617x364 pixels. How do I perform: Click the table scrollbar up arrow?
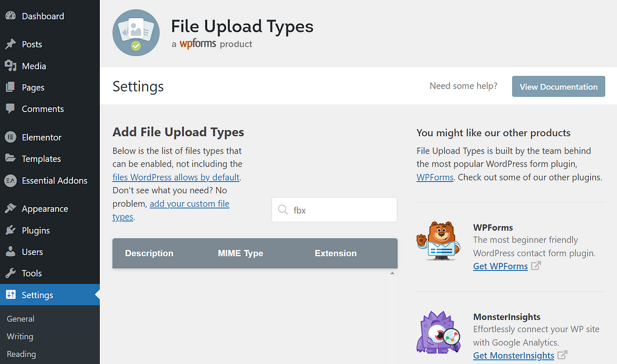(392, 274)
